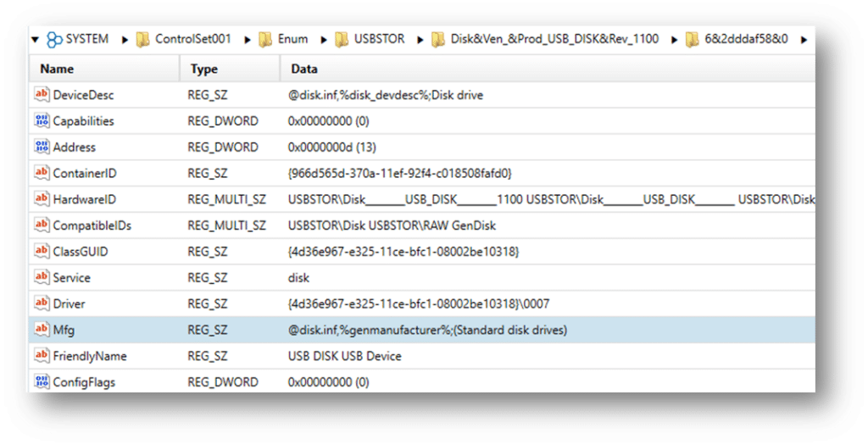The height and width of the screenshot is (445, 868).
Task: Select the HardwareID value name
Action: (x=85, y=199)
